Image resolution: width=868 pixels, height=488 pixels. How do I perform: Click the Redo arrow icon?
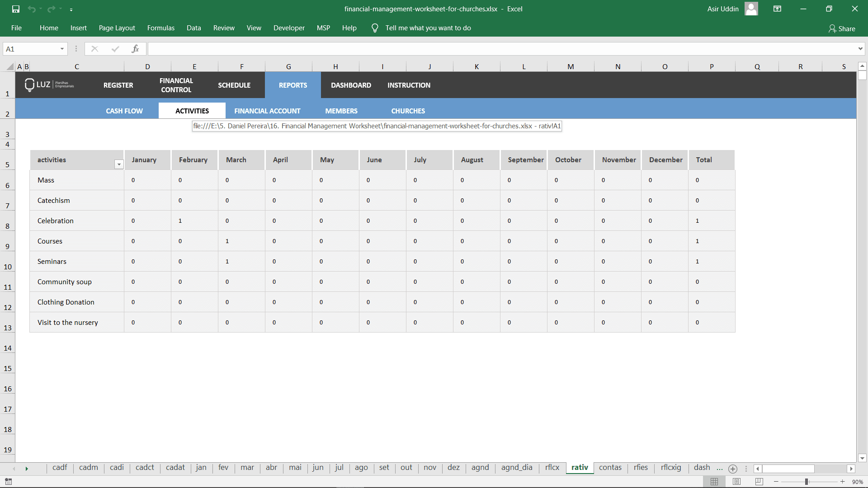(x=51, y=9)
